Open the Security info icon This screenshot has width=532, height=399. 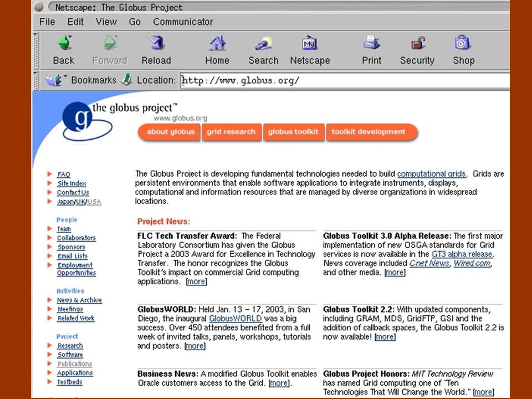click(418, 43)
